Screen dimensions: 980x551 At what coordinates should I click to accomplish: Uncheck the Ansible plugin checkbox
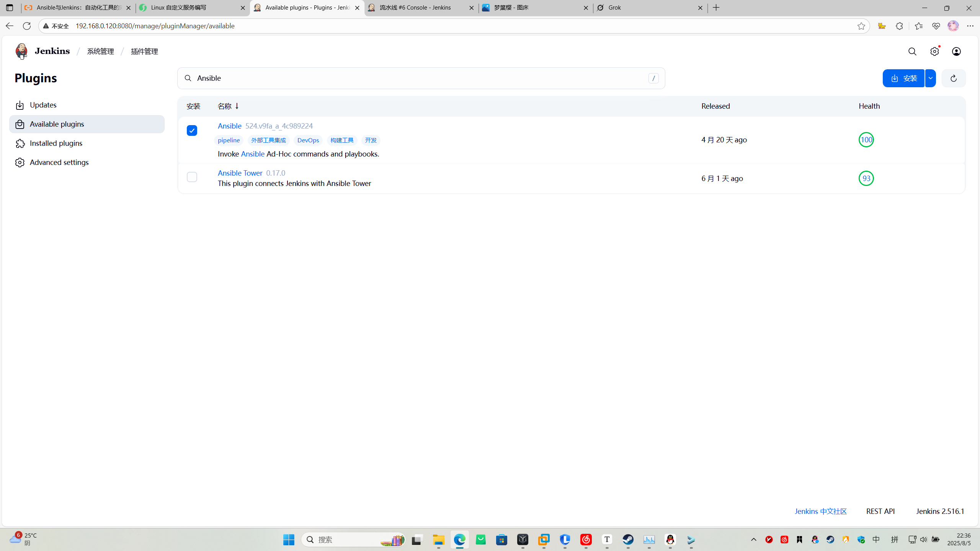[192, 130]
